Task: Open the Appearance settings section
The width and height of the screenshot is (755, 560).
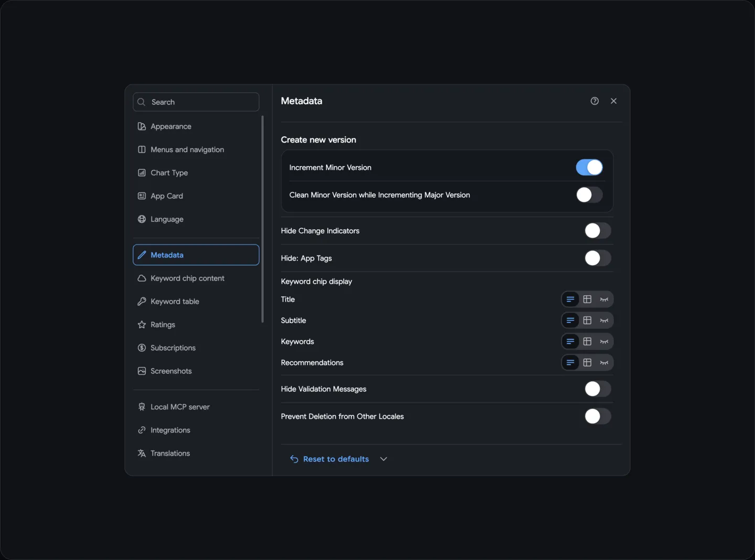Action: coord(196,126)
